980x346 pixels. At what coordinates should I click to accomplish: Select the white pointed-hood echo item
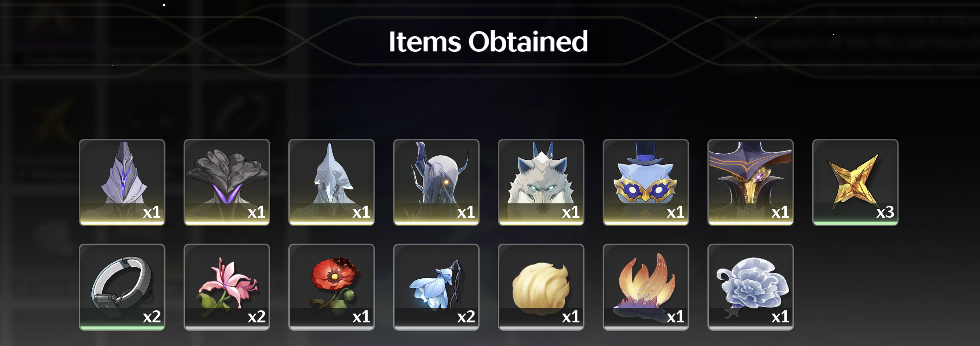[x=331, y=182]
